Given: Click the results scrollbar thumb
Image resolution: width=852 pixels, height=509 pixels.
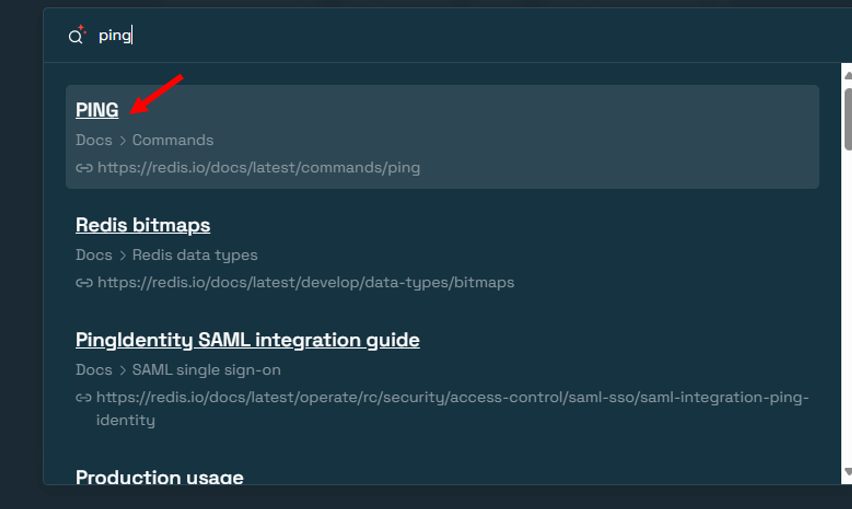Looking at the screenshot, I should 848,118.
